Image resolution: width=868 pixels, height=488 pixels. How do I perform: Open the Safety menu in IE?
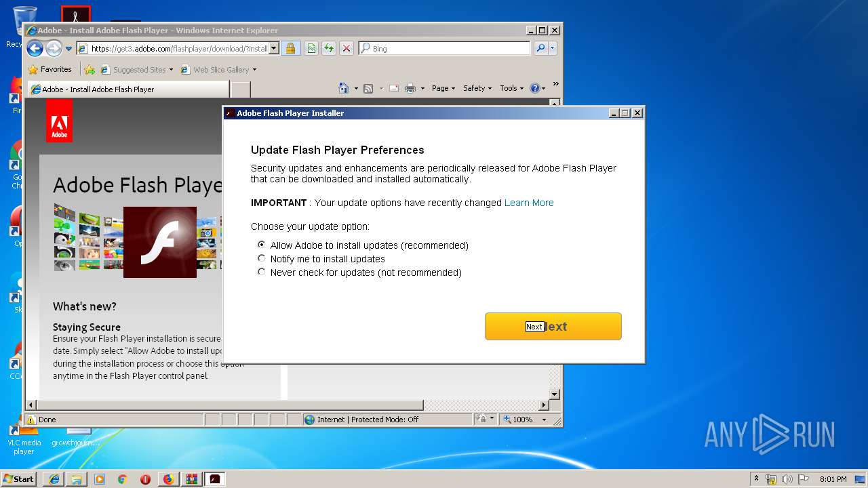click(x=477, y=88)
